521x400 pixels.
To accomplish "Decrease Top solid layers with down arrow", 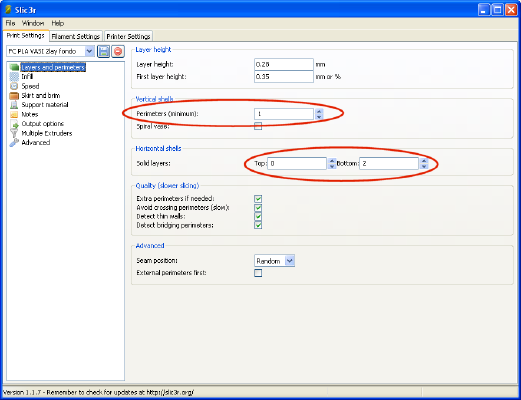I will pyautogui.click(x=332, y=166).
